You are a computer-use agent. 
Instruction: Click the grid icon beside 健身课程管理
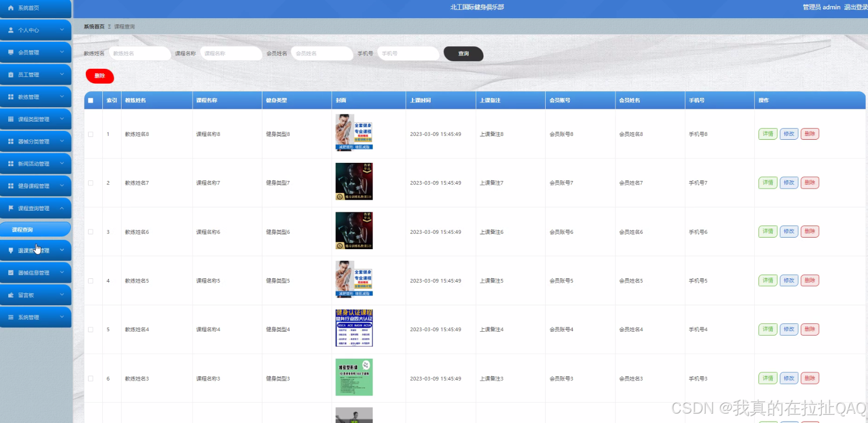11,186
